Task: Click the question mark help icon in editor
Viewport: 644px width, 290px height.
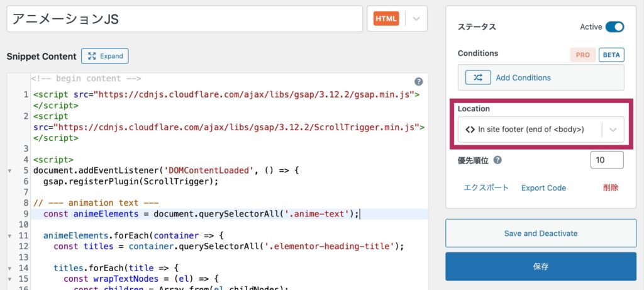Action: pyautogui.click(x=418, y=81)
